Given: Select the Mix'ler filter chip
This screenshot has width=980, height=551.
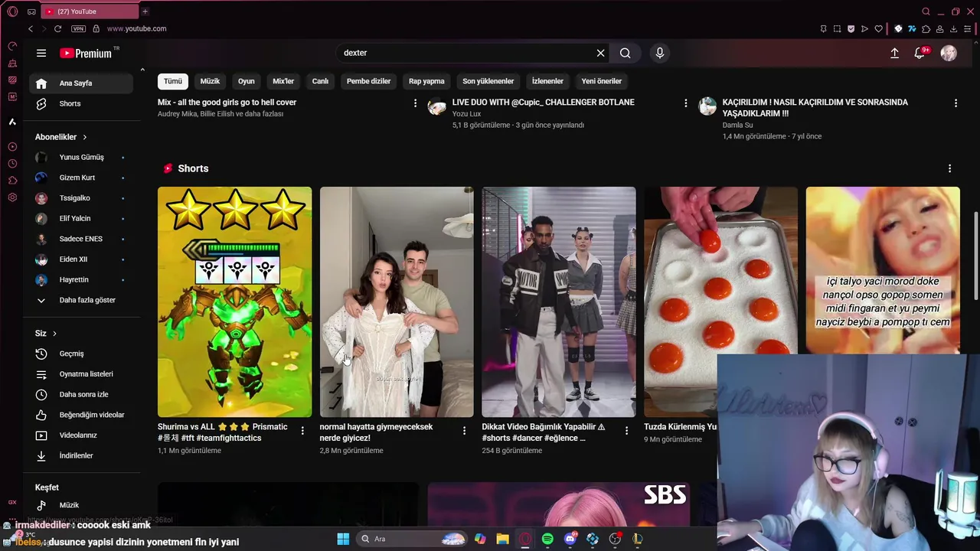Looking at the screenshot, I should 283,81.
